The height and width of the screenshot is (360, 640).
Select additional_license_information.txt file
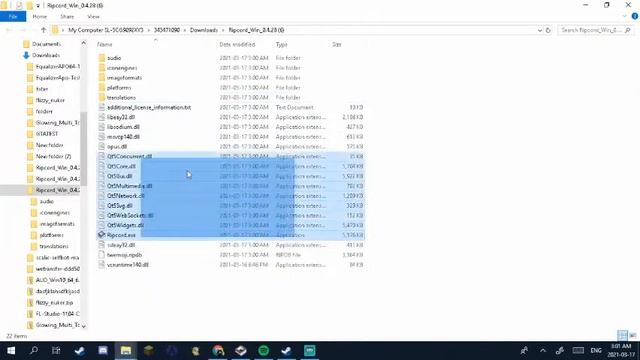149,107
